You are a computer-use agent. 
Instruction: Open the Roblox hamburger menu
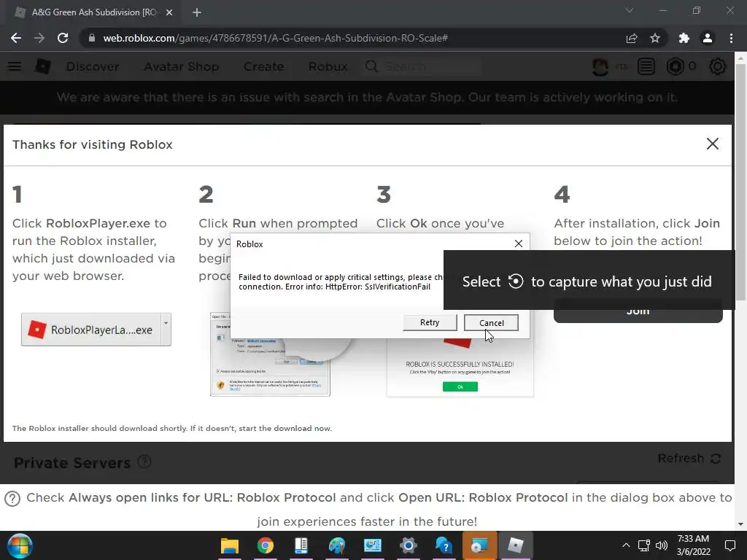coord(15,66)
